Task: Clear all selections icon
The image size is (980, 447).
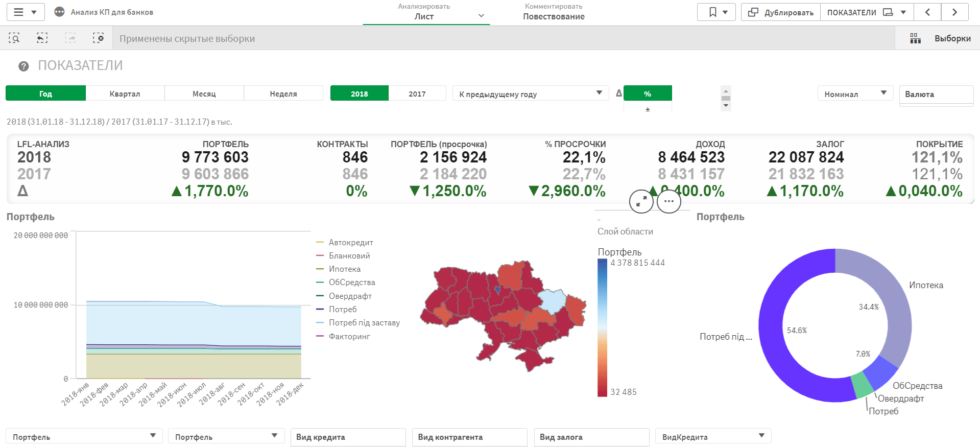Action: tap(98, 38)
